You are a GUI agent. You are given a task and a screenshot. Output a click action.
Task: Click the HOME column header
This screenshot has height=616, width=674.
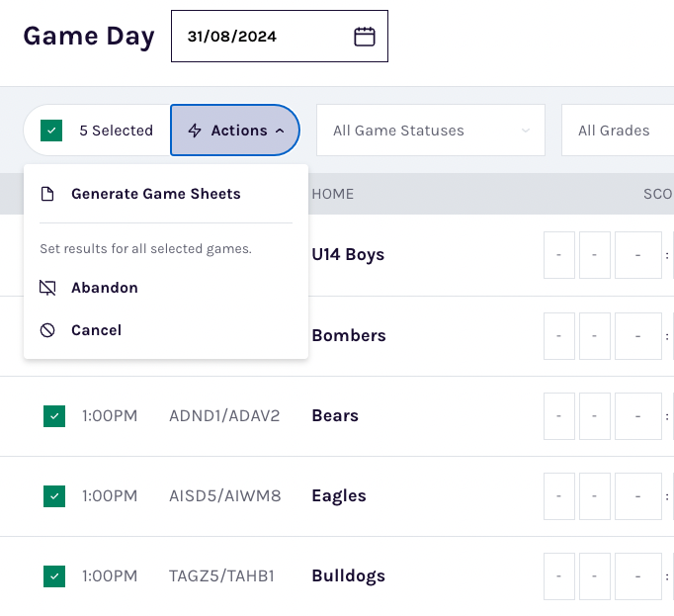click(332, 194)
